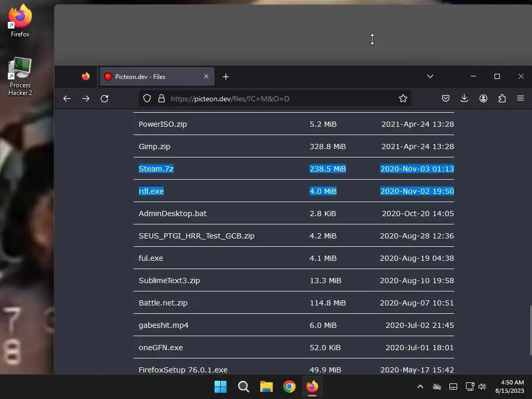Open a new browser tab
Viewport: 532px width, 399px height.
(225, 77)
